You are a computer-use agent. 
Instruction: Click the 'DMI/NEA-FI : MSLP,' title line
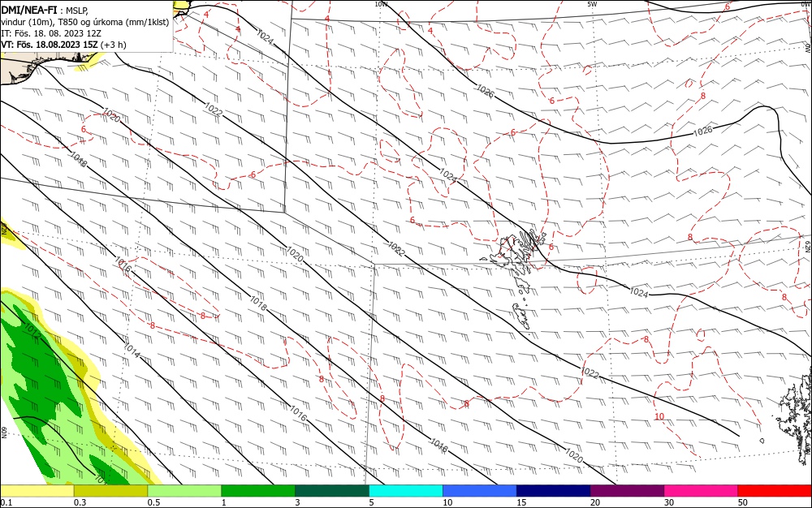pos(45,10)
